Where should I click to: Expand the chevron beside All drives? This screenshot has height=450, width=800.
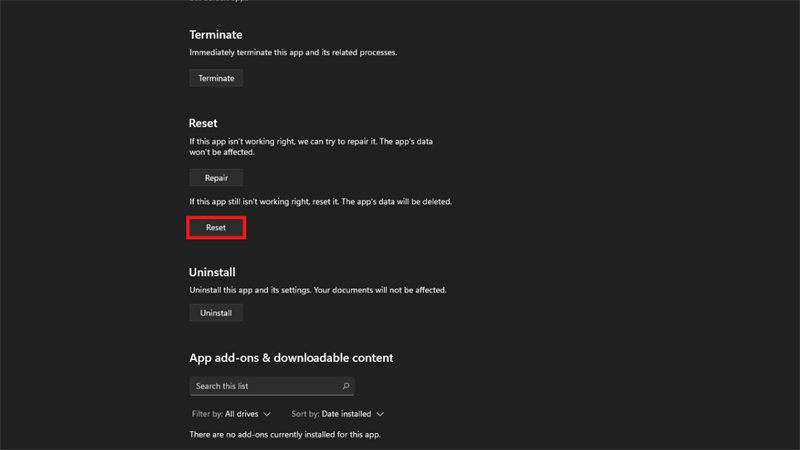pos(266,414)
